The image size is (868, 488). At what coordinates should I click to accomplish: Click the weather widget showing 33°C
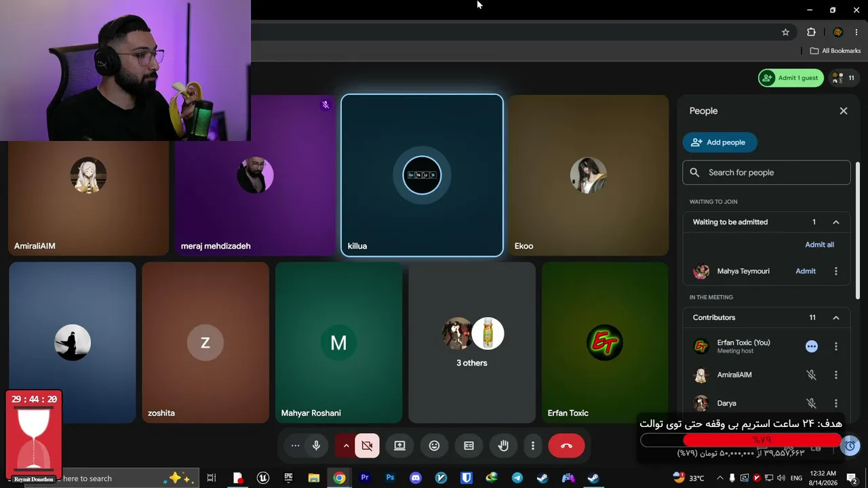coord(689,478)
